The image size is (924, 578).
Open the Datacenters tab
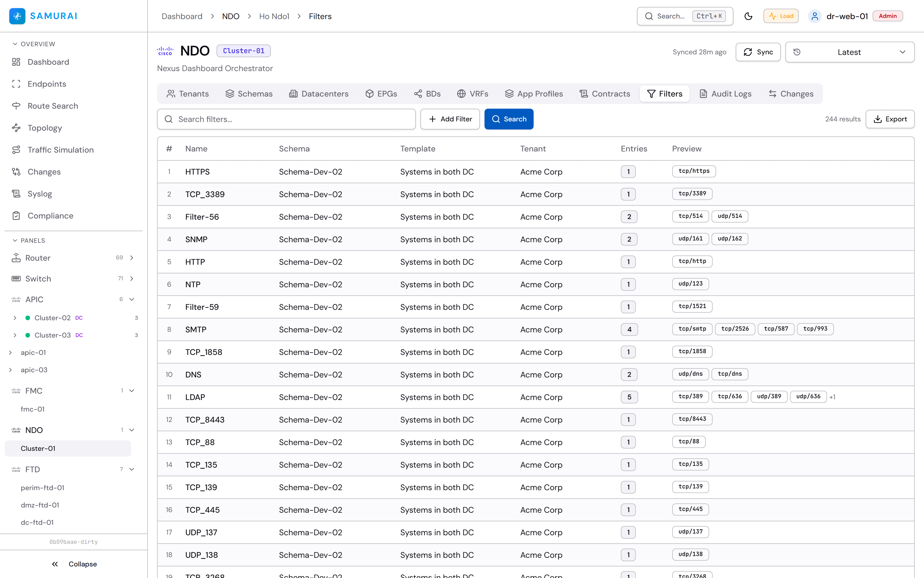click(319, 94)
